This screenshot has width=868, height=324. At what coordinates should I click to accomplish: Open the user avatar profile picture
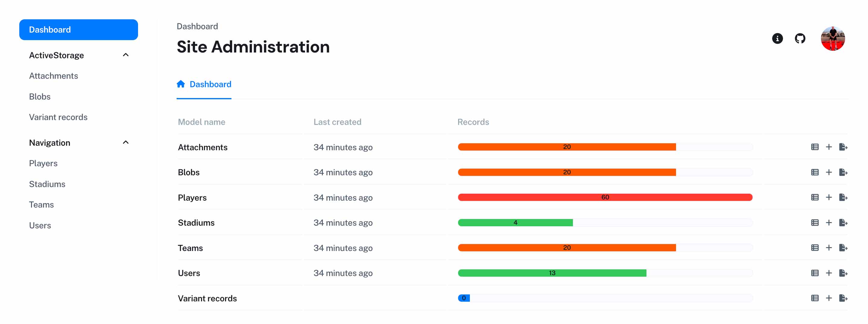click(832, 38)
